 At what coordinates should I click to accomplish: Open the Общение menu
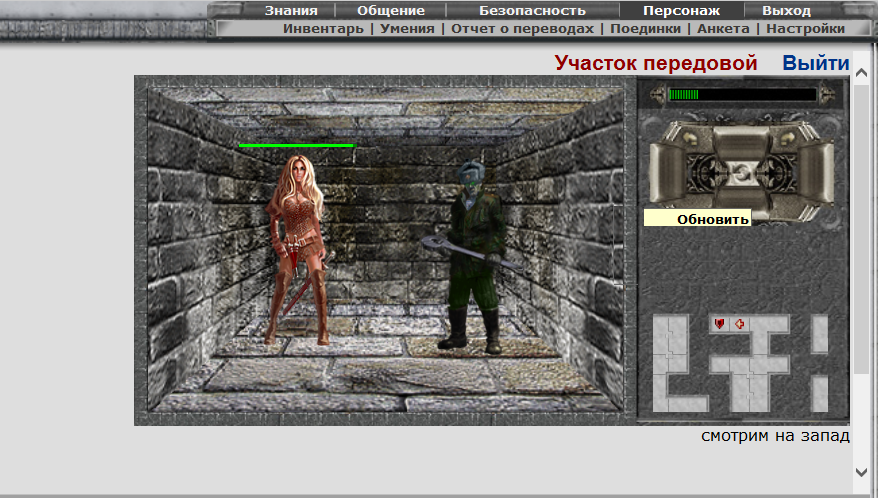coord(391,11)
